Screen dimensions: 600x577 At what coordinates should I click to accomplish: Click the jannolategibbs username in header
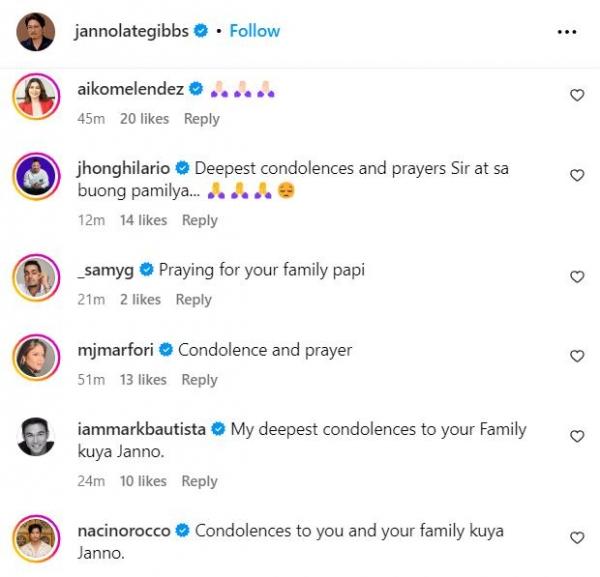tap(132, 31)
